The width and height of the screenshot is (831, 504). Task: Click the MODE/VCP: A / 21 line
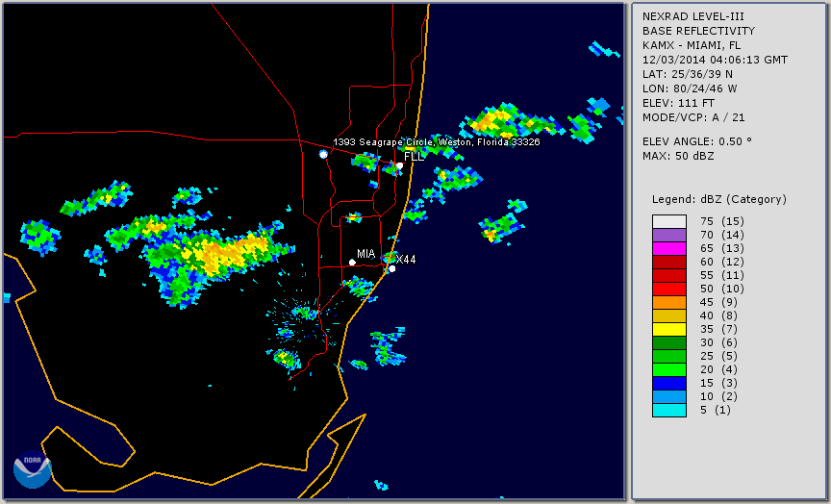tap(693, 117)
